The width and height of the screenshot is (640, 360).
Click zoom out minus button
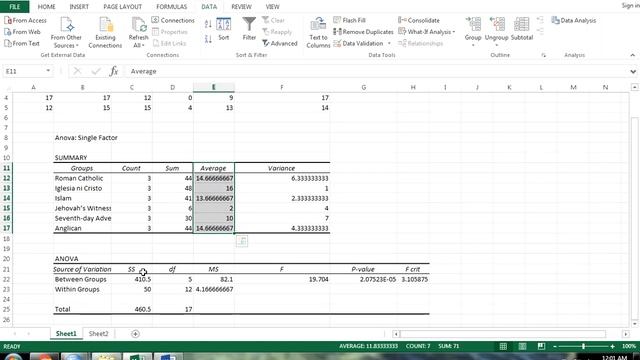click(554, 346)
